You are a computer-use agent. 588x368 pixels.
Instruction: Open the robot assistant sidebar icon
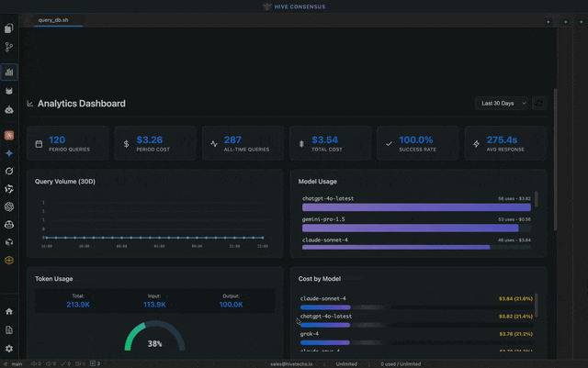click(x=9, y=109)
